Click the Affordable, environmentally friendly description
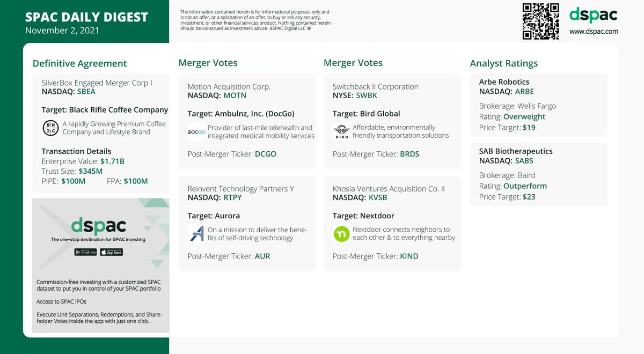 [x=401, y=131]
